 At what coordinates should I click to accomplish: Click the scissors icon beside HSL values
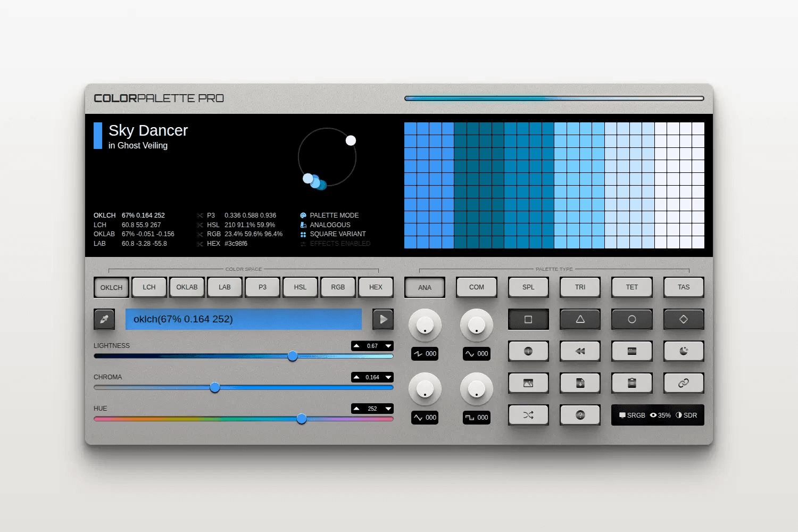click(x=200, y=225)
